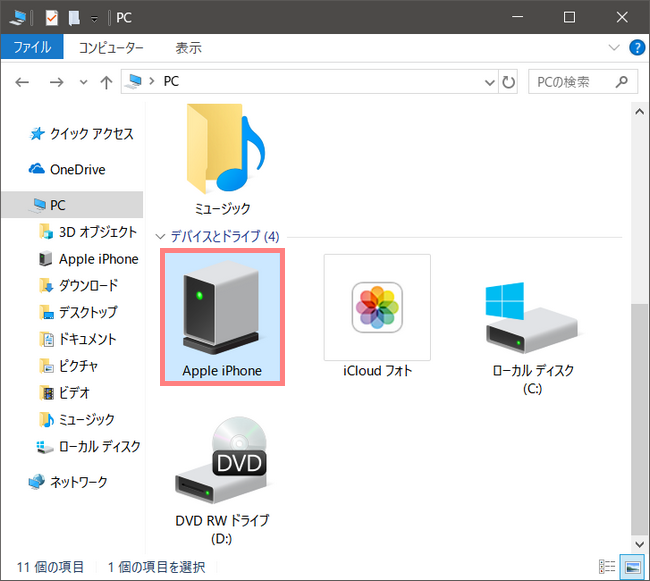650x581 pixels.
Task: Click the Properties icon in title bar
Action: point(51,18)
